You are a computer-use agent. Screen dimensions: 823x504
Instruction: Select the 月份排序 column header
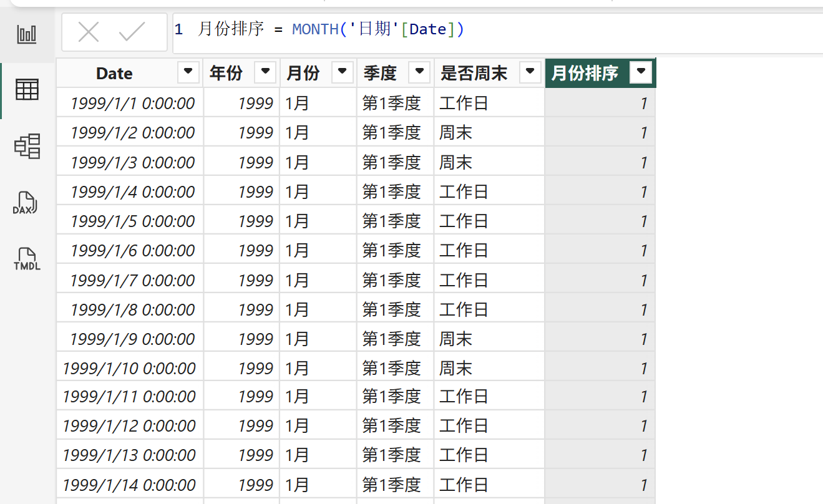pos(585,74)
